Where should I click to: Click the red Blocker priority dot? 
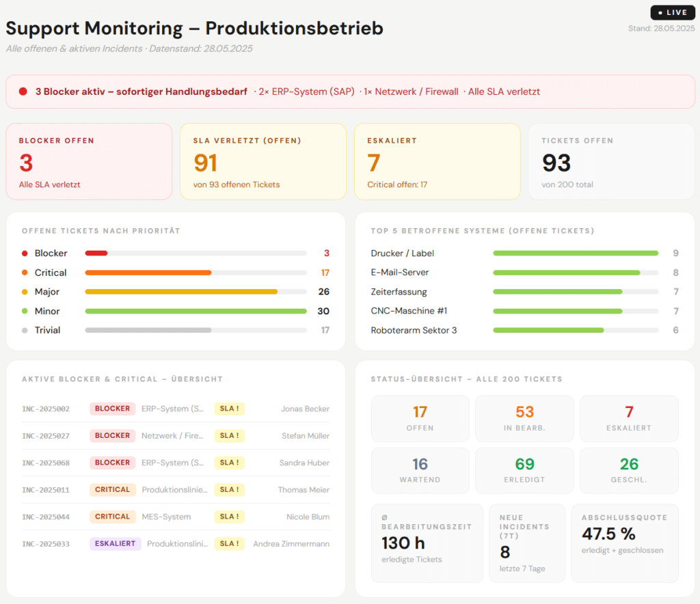pyautogui.click(x=25, y=253)
